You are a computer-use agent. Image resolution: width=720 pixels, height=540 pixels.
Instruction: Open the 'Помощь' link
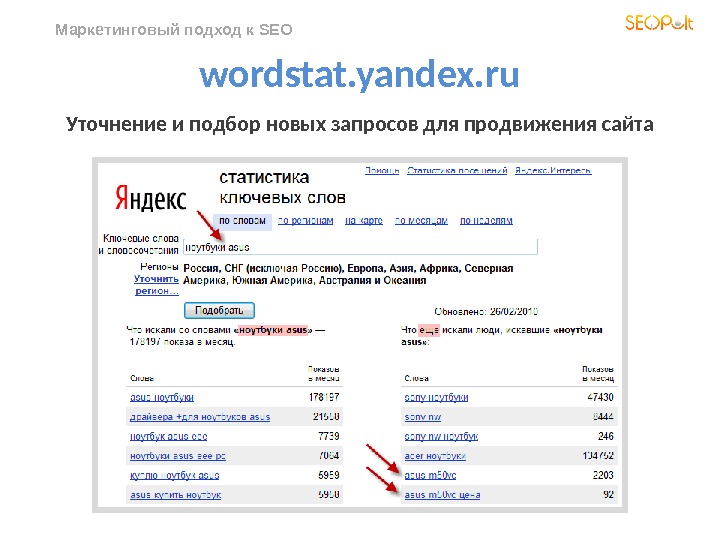[x=382, y=171]
